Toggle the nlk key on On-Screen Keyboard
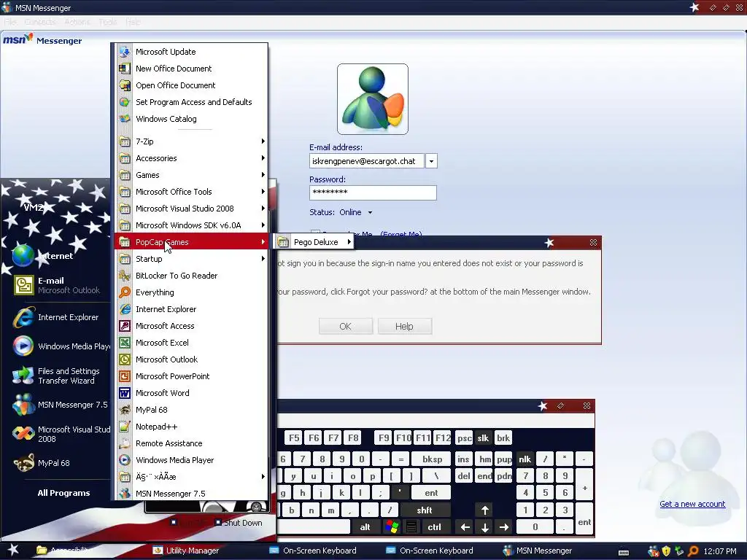747x560 pixels. point(525,459)
